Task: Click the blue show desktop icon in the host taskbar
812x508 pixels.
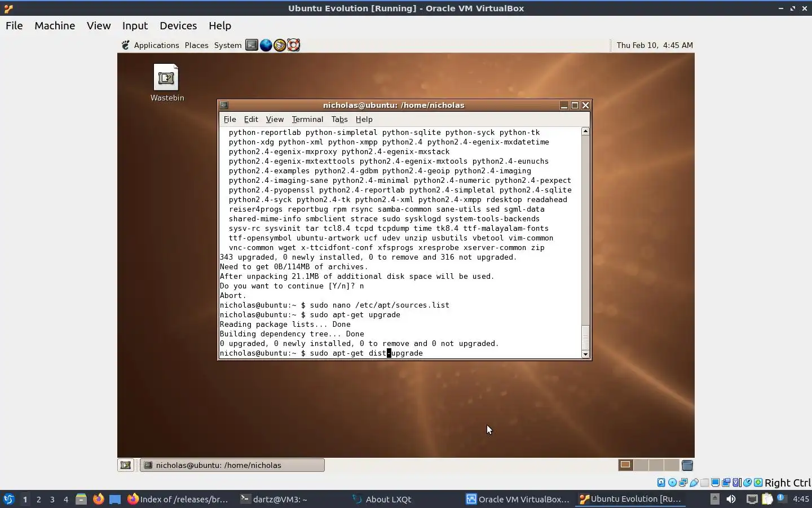Action: pyautogui.click(x=115, y=499)
